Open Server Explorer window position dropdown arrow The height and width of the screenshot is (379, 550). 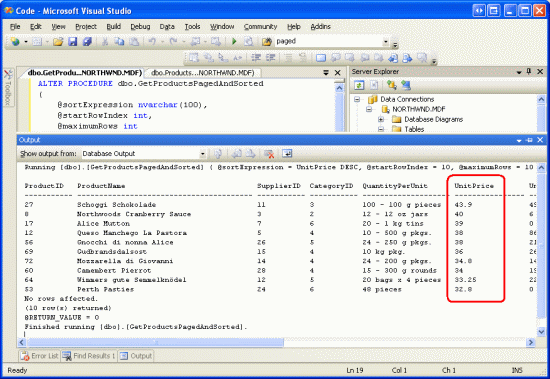point(519,72)
